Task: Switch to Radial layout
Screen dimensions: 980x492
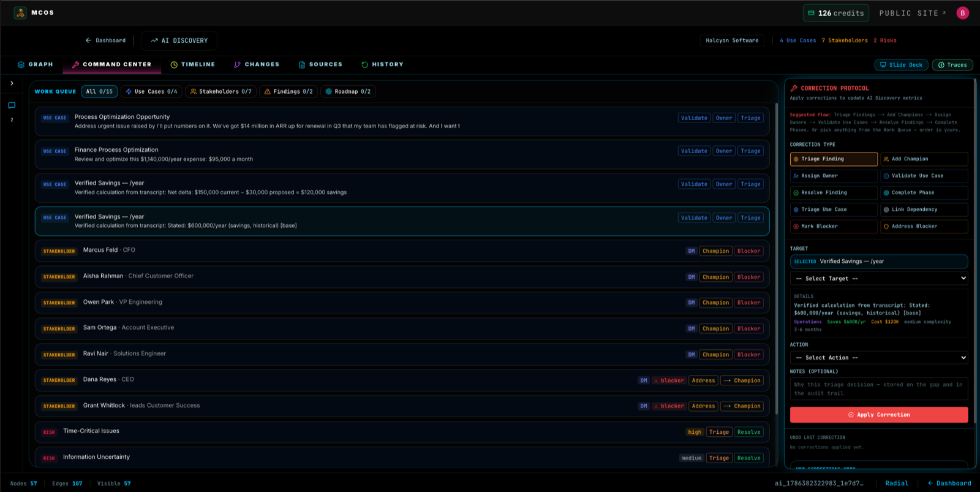Action: (x=897, y=483)
